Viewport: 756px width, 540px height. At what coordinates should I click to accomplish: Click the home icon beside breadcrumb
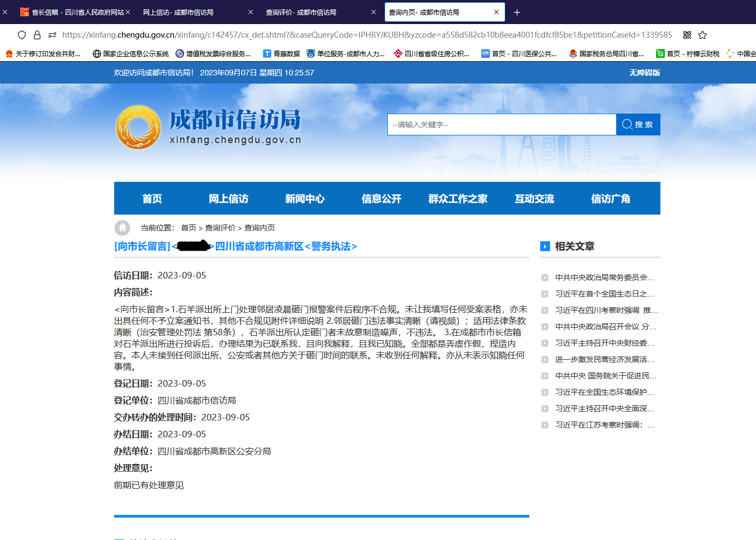122,228
